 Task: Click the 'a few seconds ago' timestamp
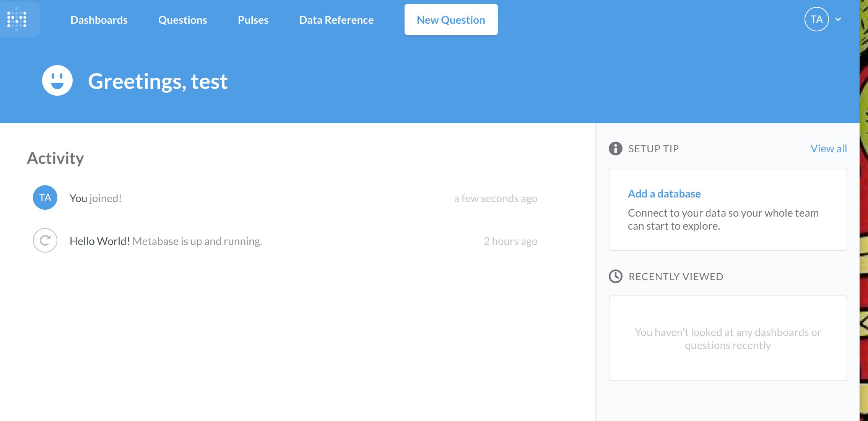coord(496,198)
